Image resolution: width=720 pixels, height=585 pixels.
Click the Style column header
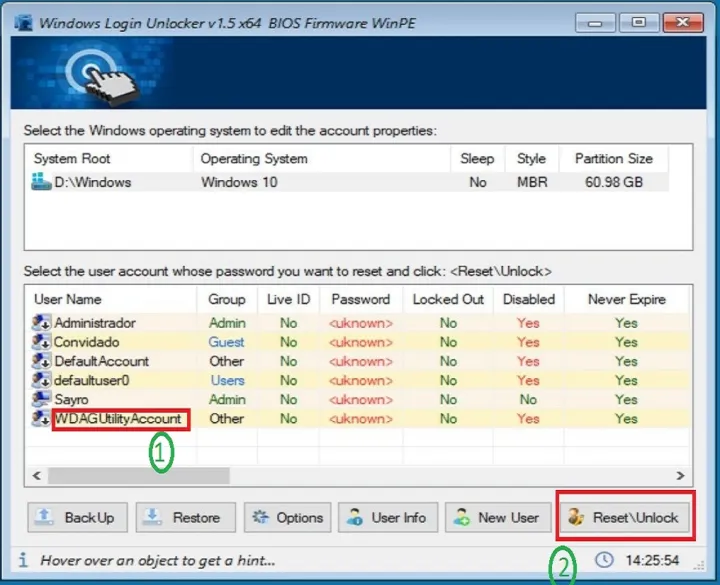(x=531, y=159)
